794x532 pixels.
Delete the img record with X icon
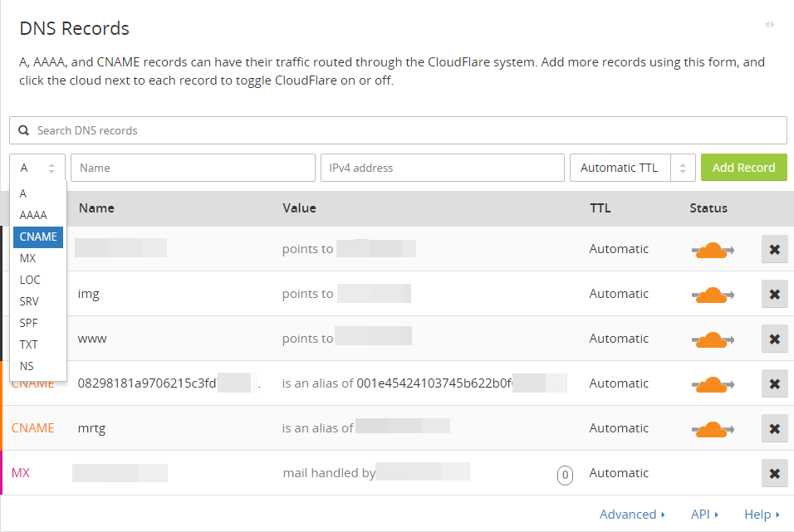774,294
